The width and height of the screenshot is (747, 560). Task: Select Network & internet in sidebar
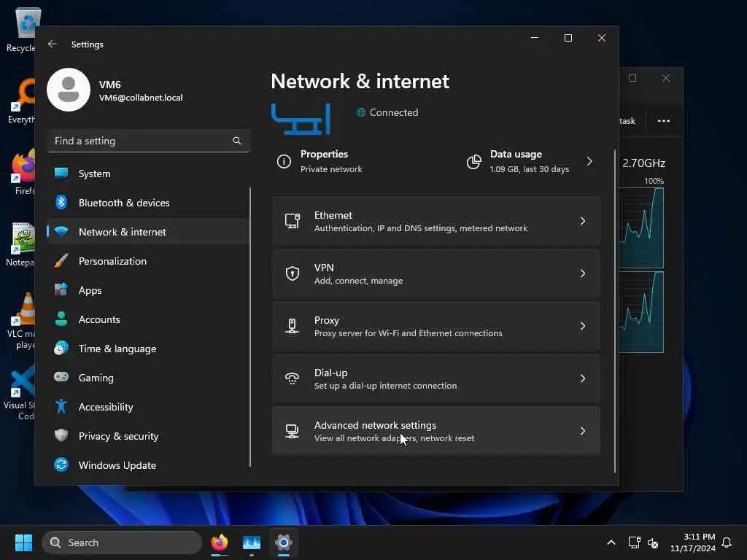coord(148,232)
